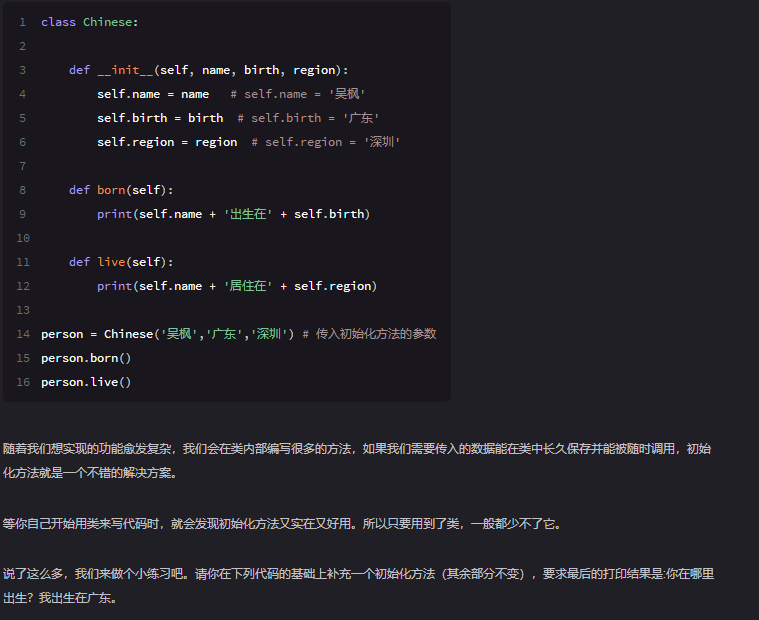Viewport: 759px width, 620px height.
Task: Click line number 16 in code gutter
Action: pos(23,382)
